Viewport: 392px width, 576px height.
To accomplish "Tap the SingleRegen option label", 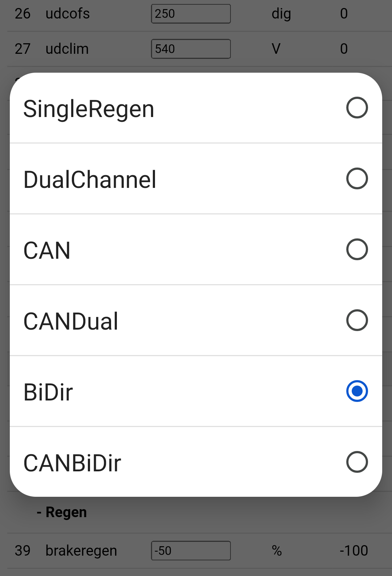I will tap(89, 109).
